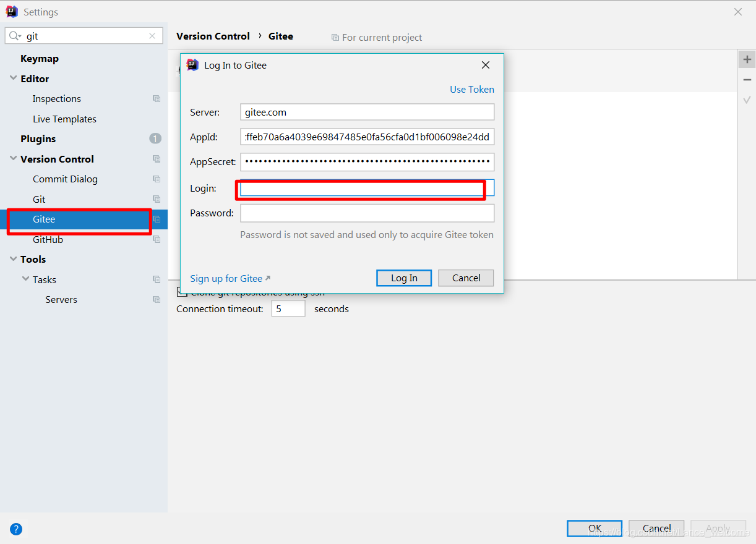Image resolution: width=756 pixels, height=544 pixels.
Task: Click the Connection timeout field
Action: tap(288, 308)
